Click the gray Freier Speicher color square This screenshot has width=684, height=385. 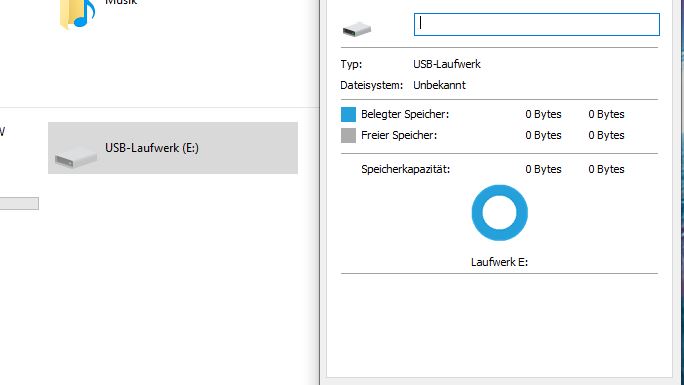point(348,135)
